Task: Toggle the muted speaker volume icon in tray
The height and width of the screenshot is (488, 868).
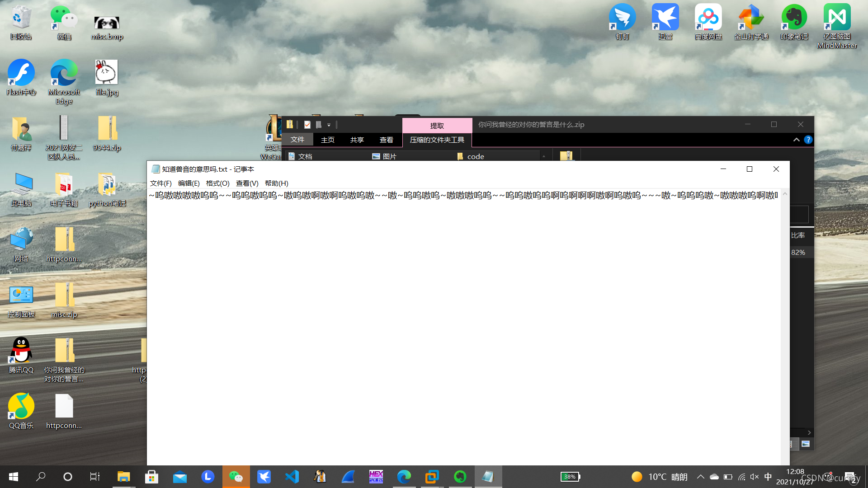Action: click(x=754, y=477)
